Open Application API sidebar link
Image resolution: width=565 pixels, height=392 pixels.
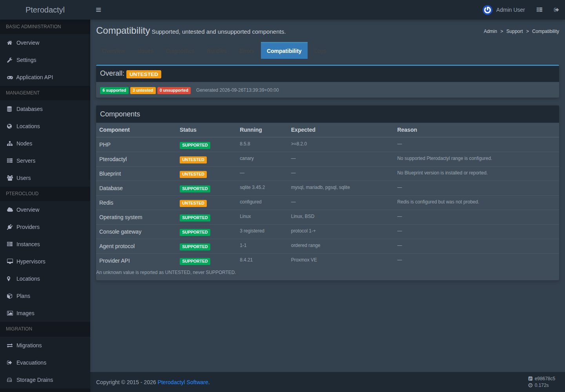(45, 77)
